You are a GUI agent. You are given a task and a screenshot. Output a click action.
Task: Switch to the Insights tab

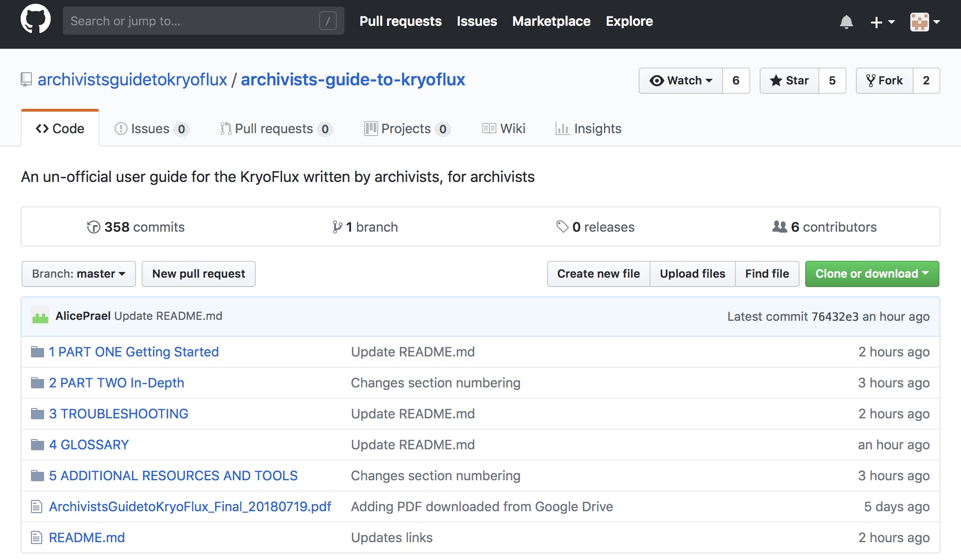[588, 129]
